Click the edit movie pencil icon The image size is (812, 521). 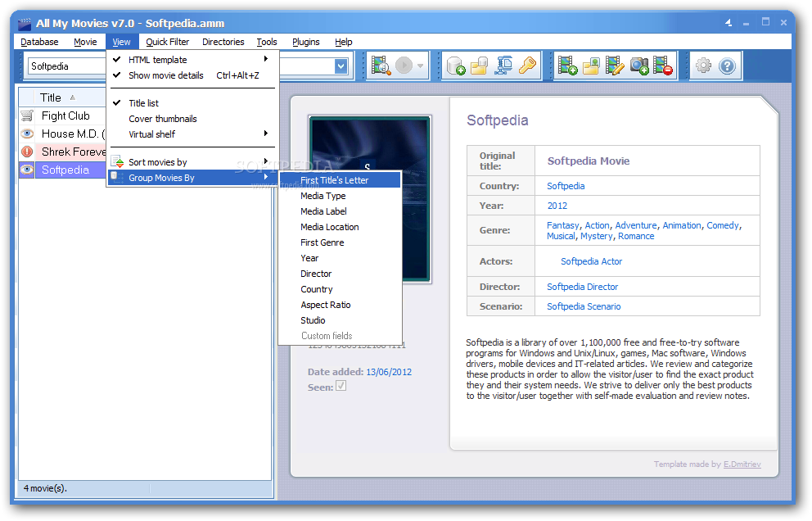point(615,66)
